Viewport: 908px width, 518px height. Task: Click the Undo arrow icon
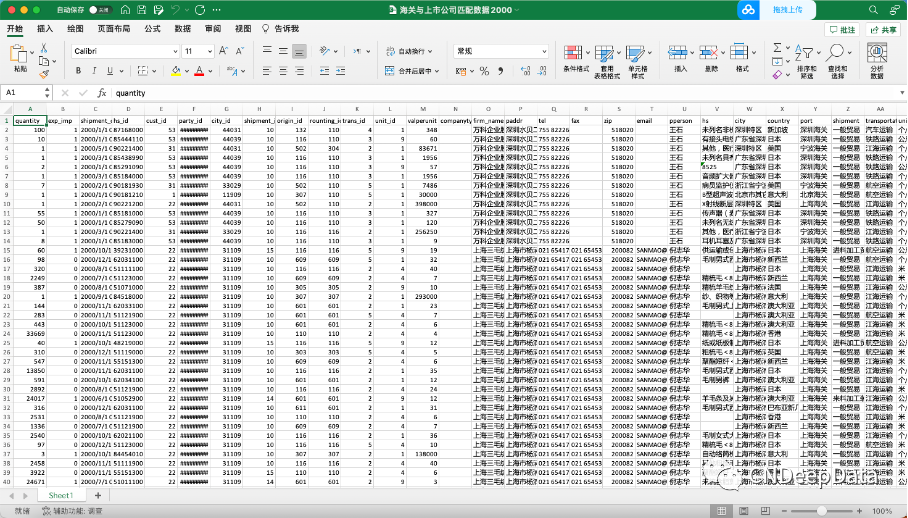[x=175, y=10]
